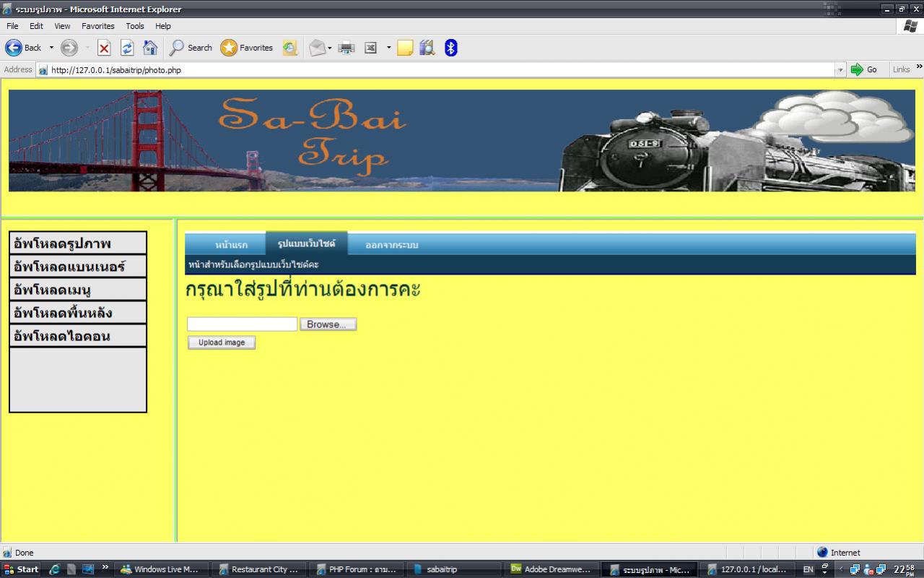Expand hidden quick launch items chevron
Screen dimensions: 924x578
[105, 567]
